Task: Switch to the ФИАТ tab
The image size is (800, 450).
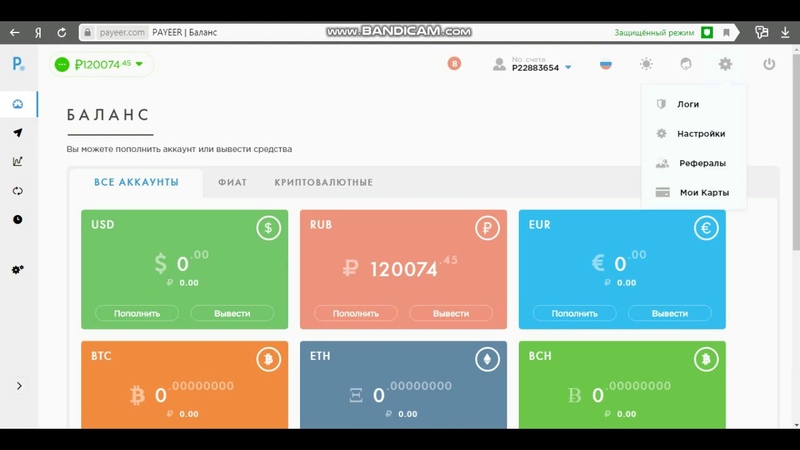Action: click(x=232, y=183)
